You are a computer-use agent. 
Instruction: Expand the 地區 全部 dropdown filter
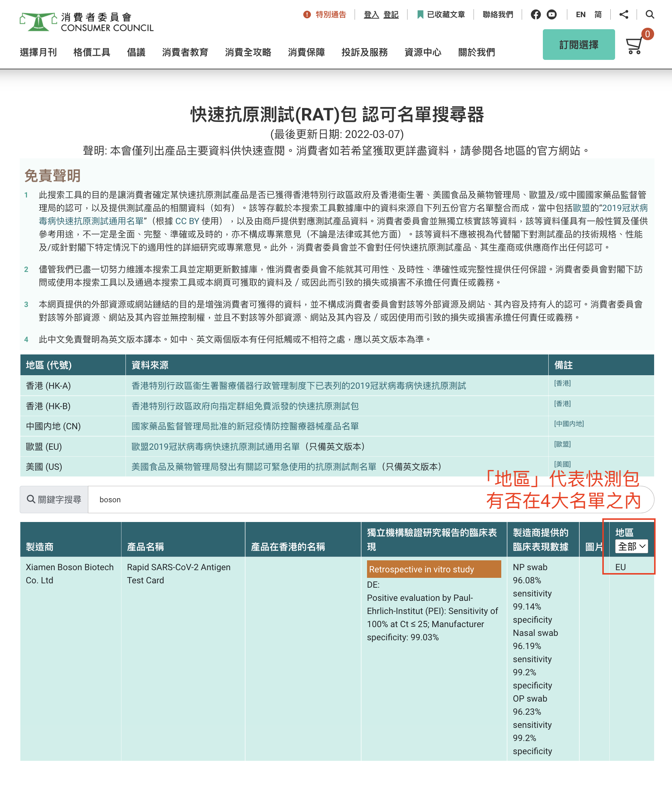click(x=632, y=546)
